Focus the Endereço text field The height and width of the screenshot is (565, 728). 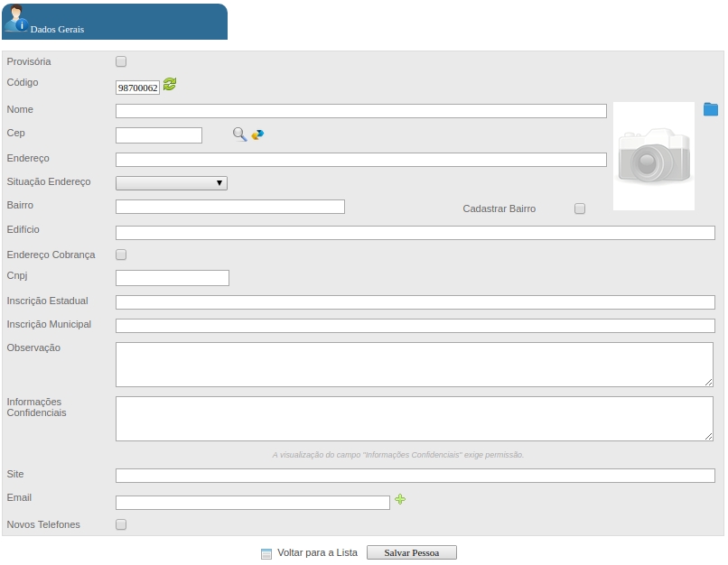click(x=361, y=160)
